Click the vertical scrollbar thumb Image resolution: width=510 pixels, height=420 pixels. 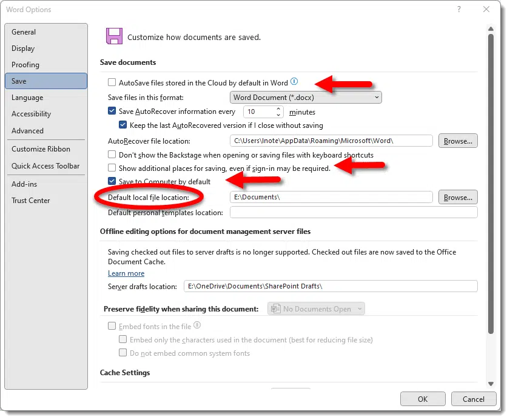click(x=491, y=184)
